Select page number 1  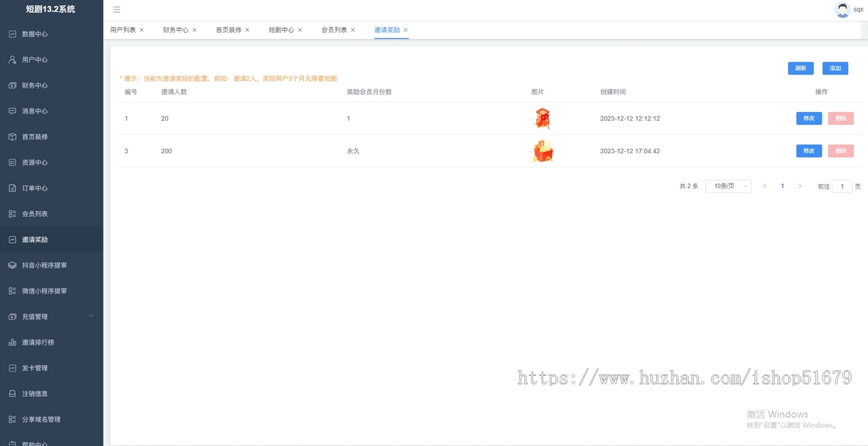(782, 186)
